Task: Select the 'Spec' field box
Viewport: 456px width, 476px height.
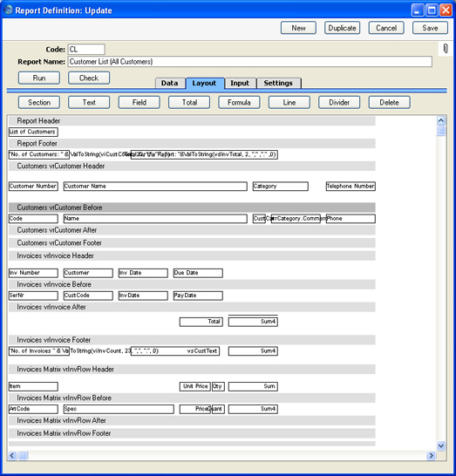Action: [119, 409]
